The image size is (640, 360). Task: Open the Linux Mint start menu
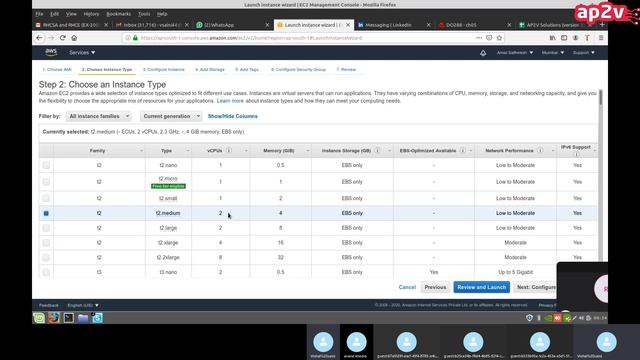39,318
